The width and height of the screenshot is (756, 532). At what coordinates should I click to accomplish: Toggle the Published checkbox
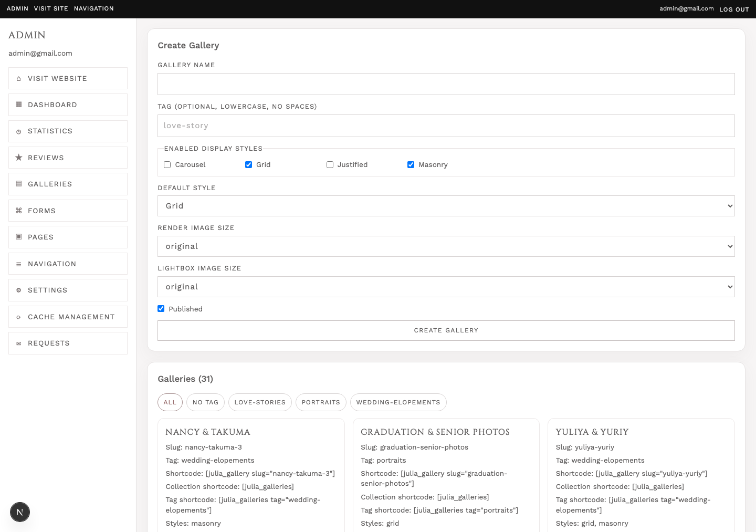[x=161, y=309]
